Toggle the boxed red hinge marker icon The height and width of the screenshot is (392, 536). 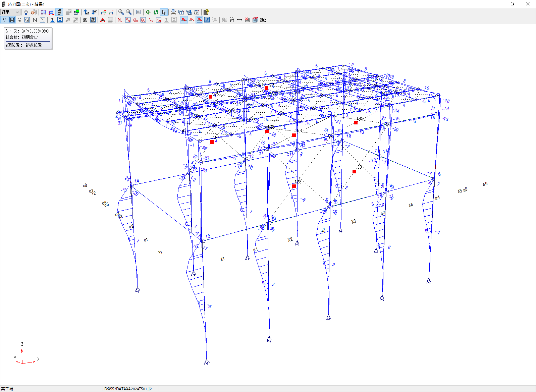(x=200, y=20)
